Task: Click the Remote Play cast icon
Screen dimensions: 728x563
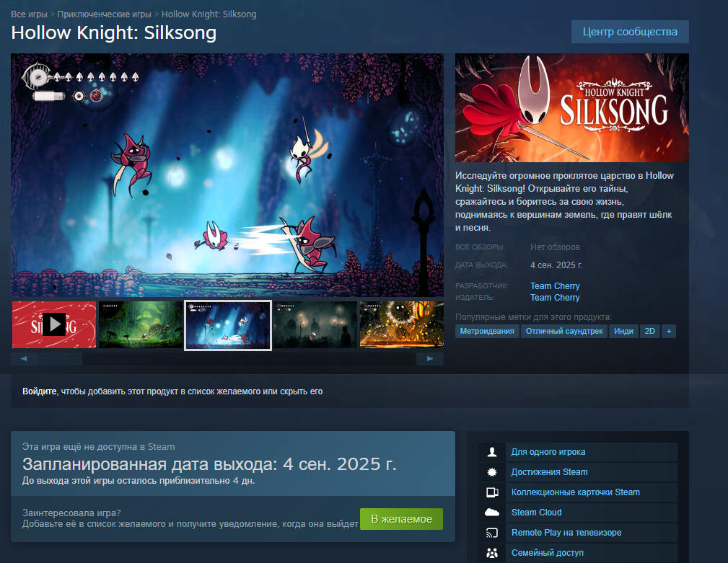Action: click(x=492, y=533)
